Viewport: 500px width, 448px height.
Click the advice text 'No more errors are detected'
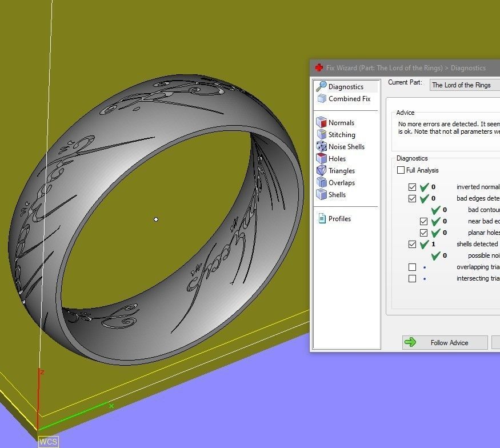pyautogui.click(x=438, y=124)
